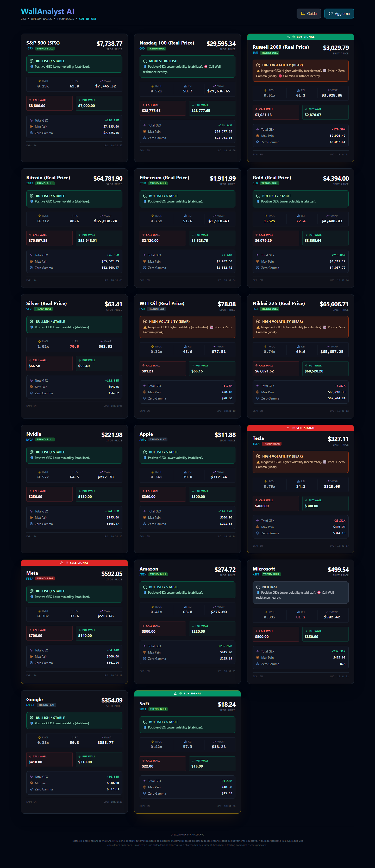Click Microsoft's RSI value 81.2
Image resolution: width=375 pixels, height=868 pixels.
[x=301, y=617]
